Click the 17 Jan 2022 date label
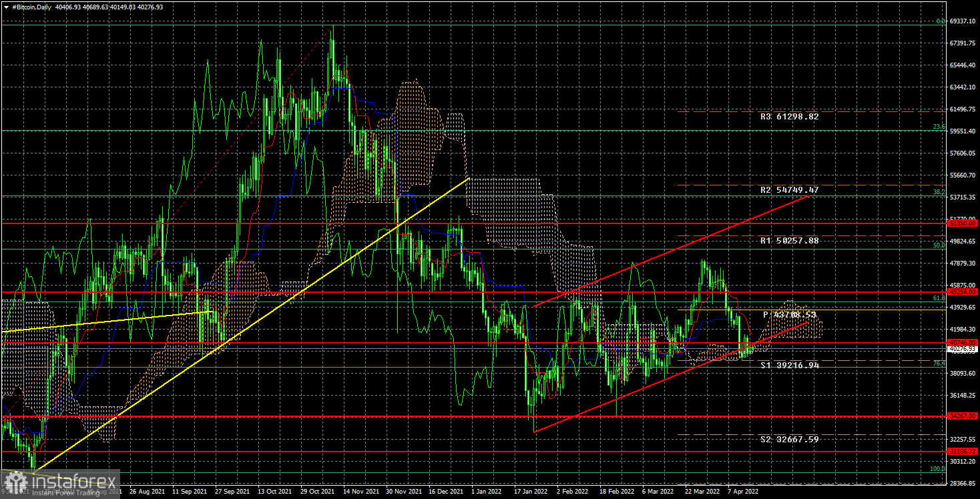This screenshot has height=499, width=980. pos(532,491)
